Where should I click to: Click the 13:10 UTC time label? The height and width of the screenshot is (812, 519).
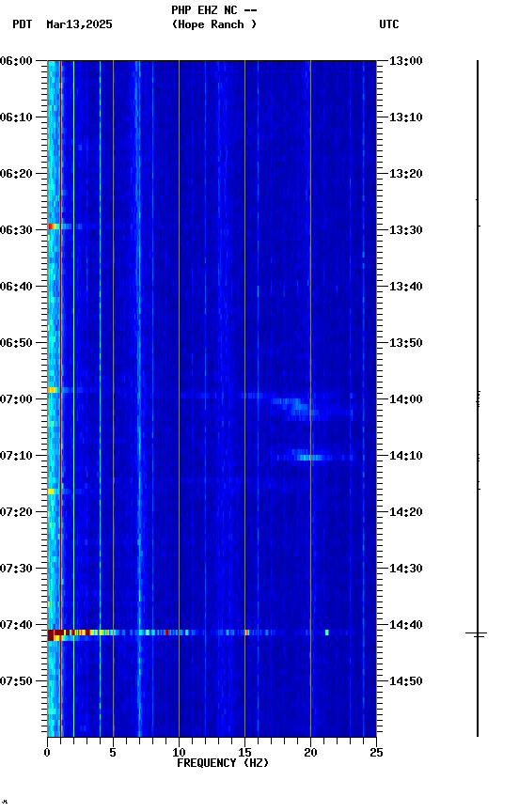[406, 117]
